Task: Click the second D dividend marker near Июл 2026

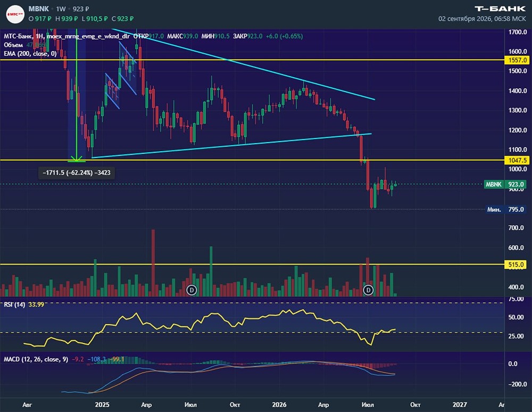Action: [368, 290]
